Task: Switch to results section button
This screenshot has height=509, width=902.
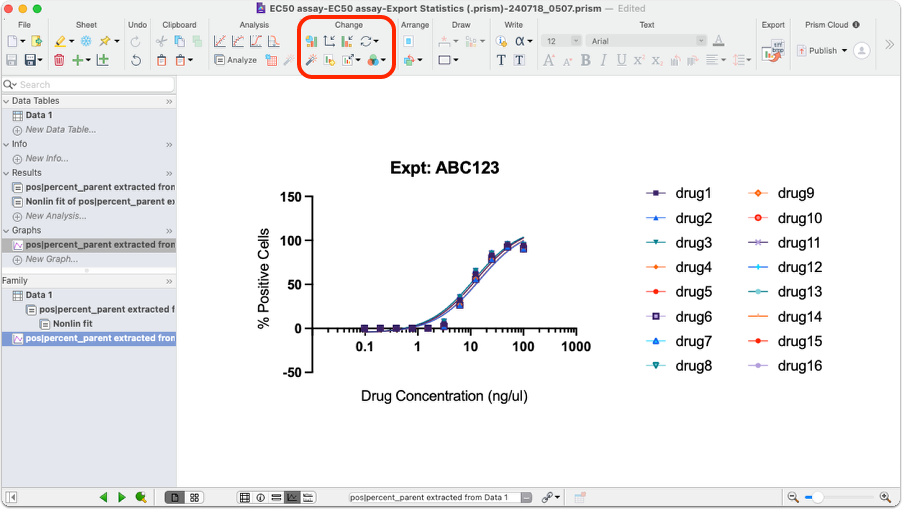Action: tap(277, 497)
